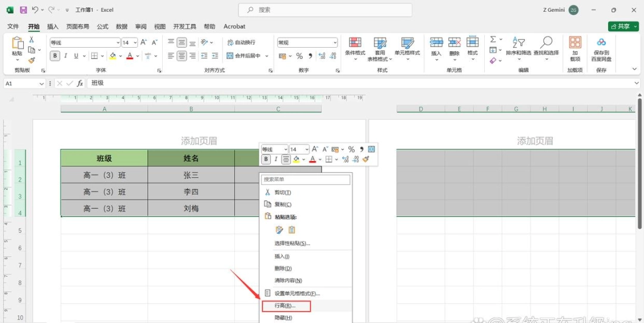Open the ribbon font size 14 dropdown
644x323 pixels.
tap(135, 43)
